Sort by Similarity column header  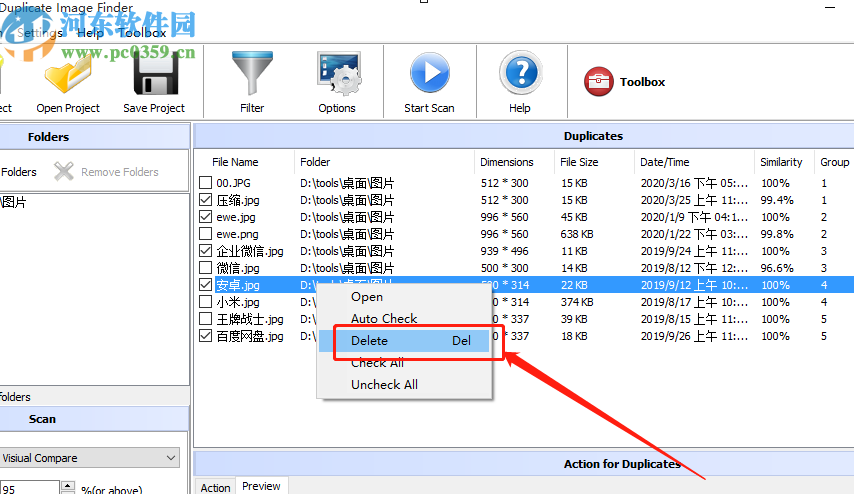(x=781, y=162)
